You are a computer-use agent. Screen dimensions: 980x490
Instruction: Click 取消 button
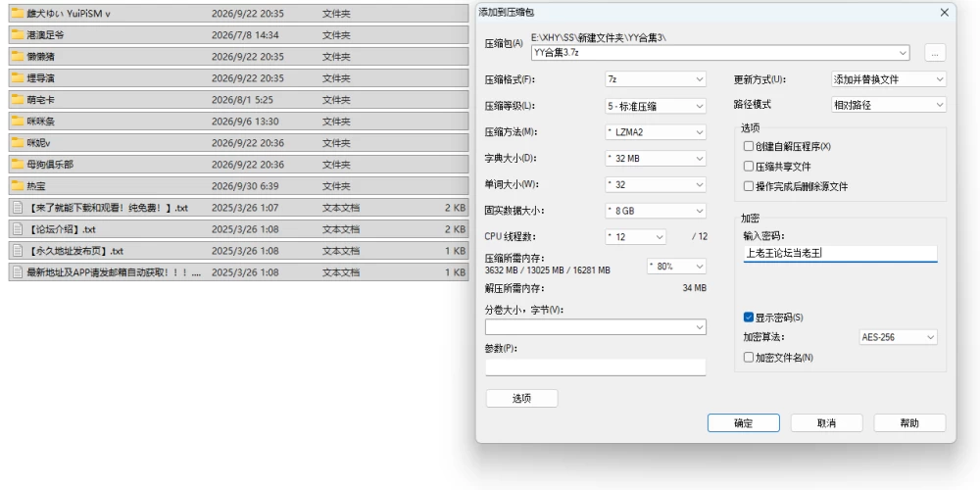click(826, 423)
